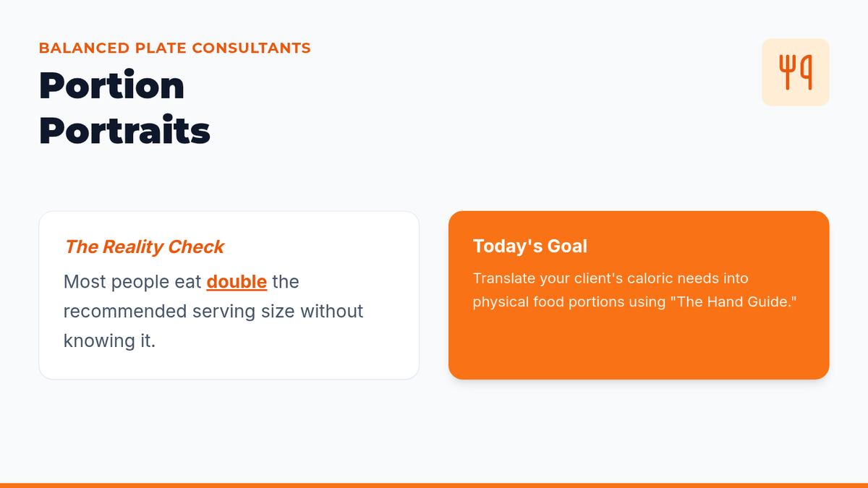Click the "knowing it." text line
The width and height of the screenshot is (868, 488).
109,341
